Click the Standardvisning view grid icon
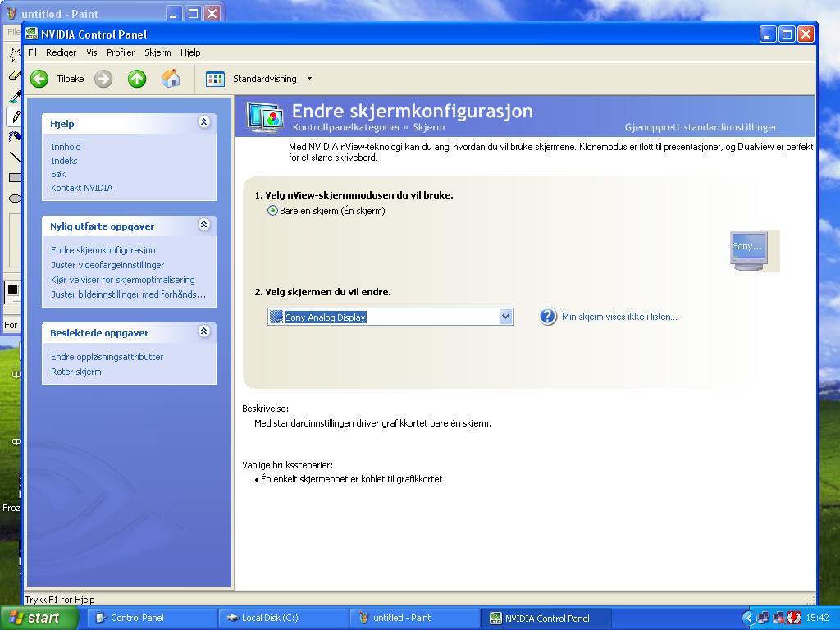The image size is (840, 630). 216,80
